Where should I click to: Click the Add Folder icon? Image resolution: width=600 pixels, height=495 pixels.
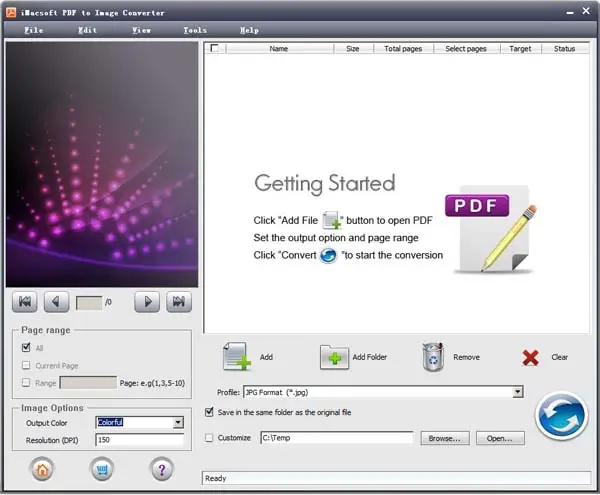pos(334,357)
